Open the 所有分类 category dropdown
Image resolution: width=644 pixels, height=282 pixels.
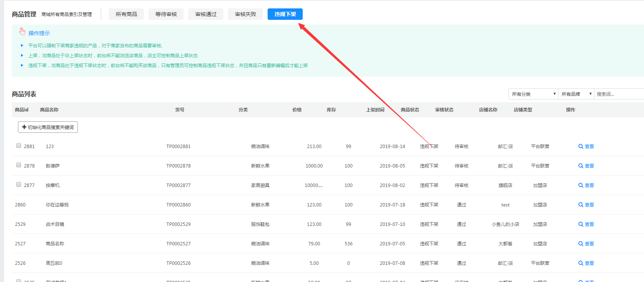[x=533, y=94]
